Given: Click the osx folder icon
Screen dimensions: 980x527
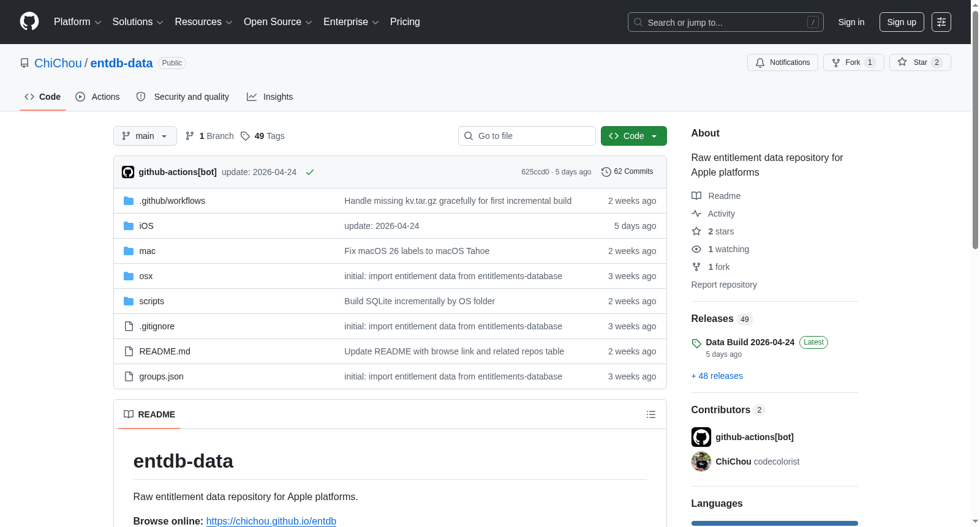Looking at the screenshot, I should (x=129, y=276).
